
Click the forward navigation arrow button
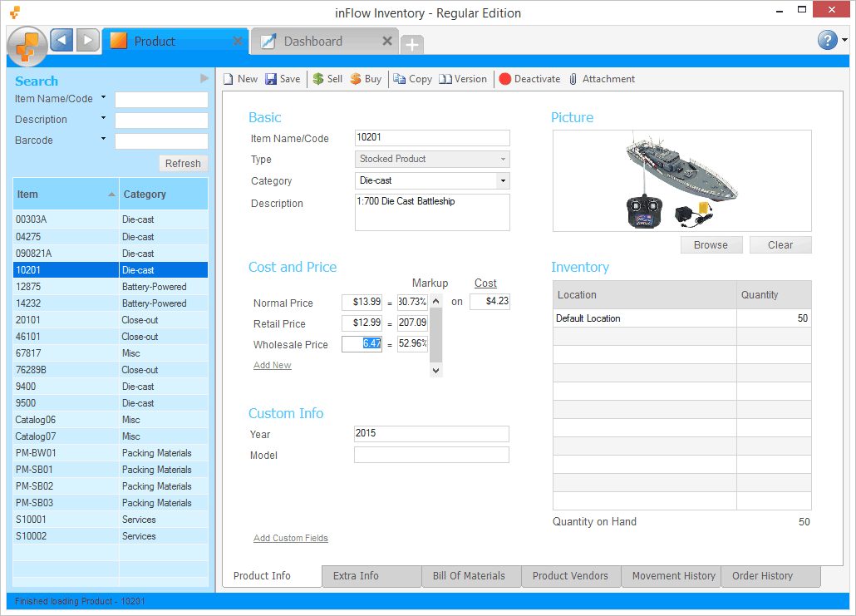(88, 40)
